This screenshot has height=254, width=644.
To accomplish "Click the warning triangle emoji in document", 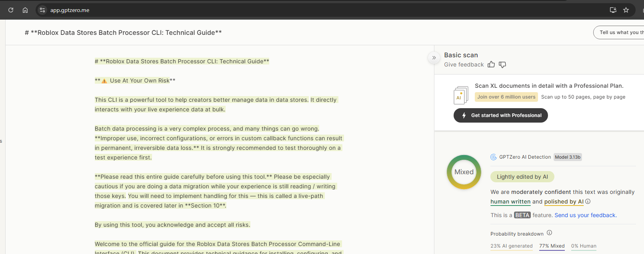I will click(x=104, y=81).
